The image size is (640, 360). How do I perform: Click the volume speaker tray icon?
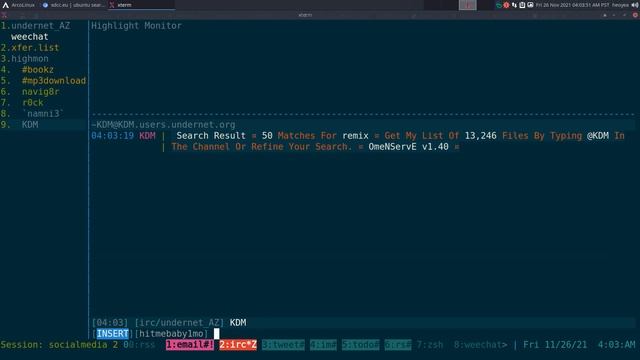635,5
